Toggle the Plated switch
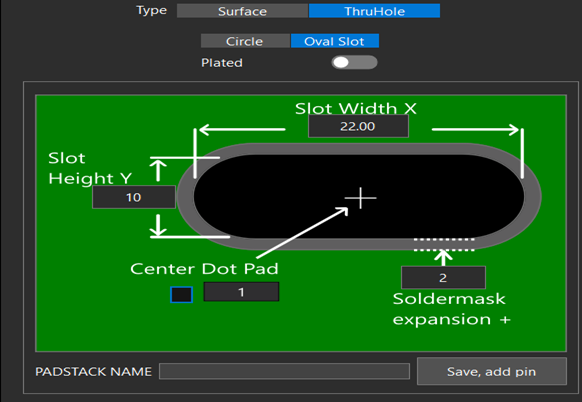The height and width of the screenshot is (402, 582). click(354, 62)
